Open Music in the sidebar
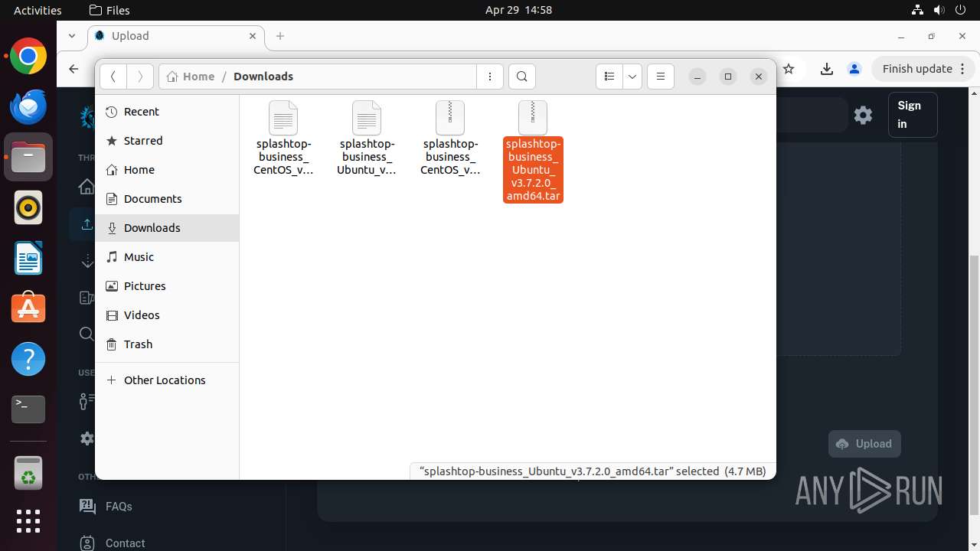 (x=167, y=257)
